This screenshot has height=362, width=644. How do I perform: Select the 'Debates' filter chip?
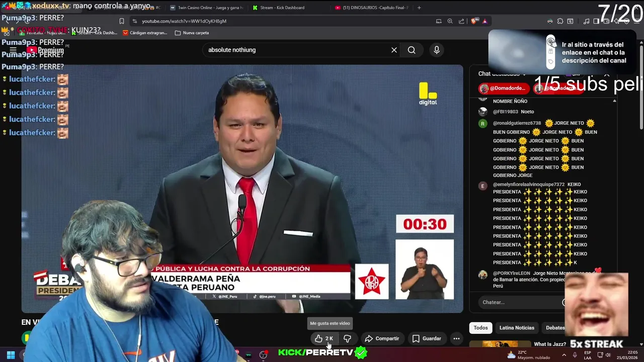pyautogui.click(x=555, y=328)
